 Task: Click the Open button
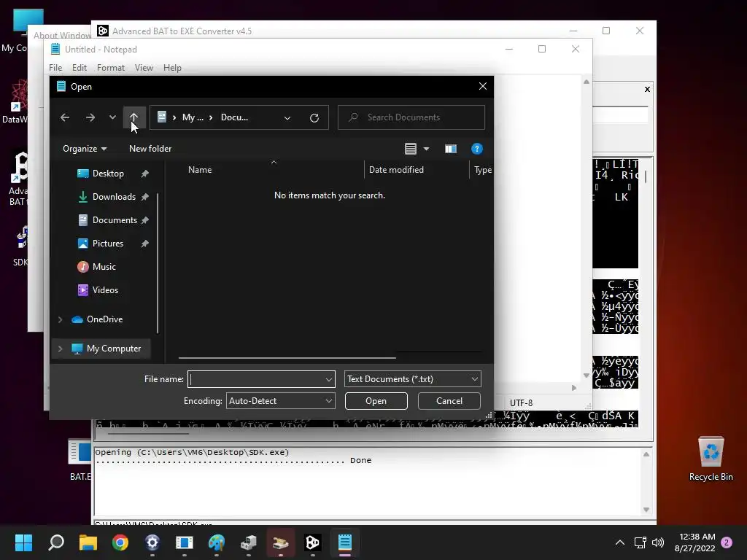(x=376, y=401)
